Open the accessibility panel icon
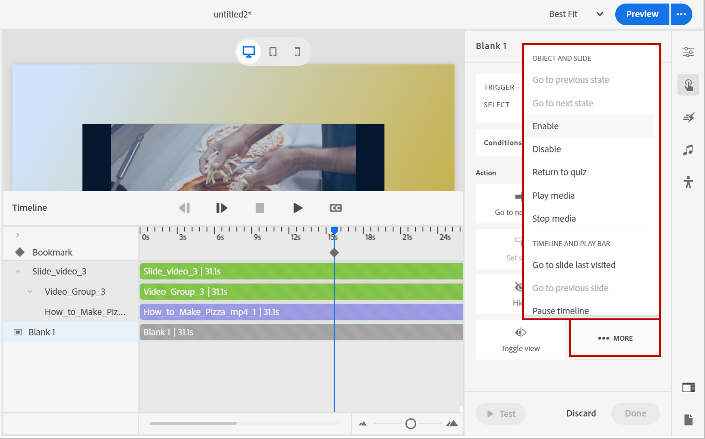This screenshot has height=439, width=705. pos(688,182)
